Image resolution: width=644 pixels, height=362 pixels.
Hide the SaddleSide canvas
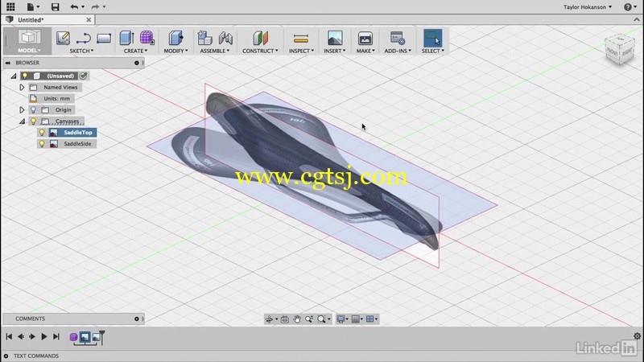coord(42,144)
